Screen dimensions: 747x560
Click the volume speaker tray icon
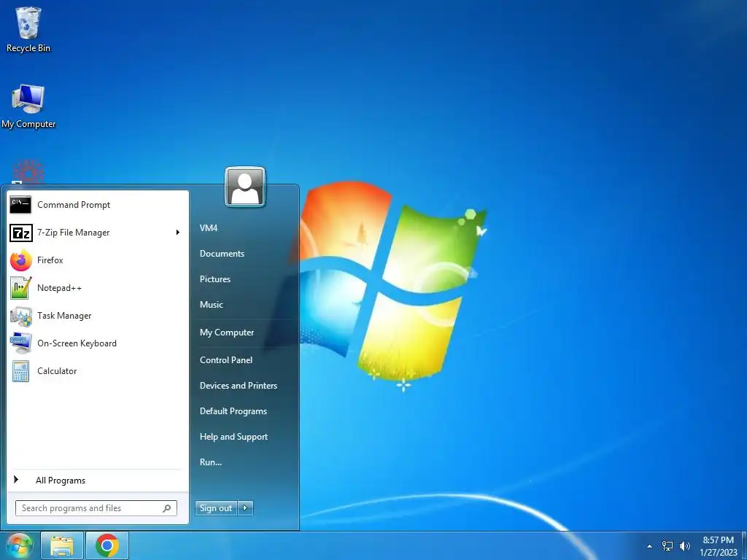685,546
